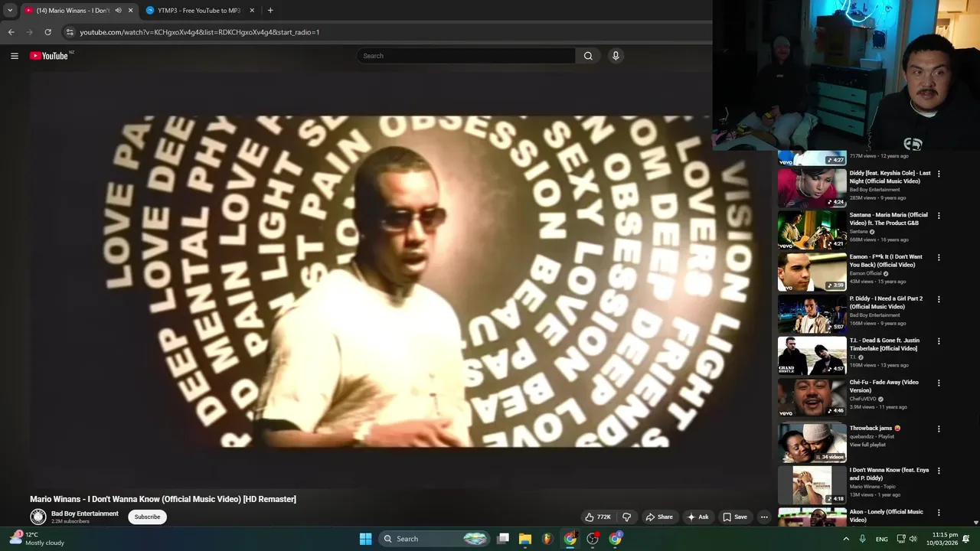The width and height of the screenshot is (980, 551).
Task: Click the page scrollbar down arrow
Action: 976,523
